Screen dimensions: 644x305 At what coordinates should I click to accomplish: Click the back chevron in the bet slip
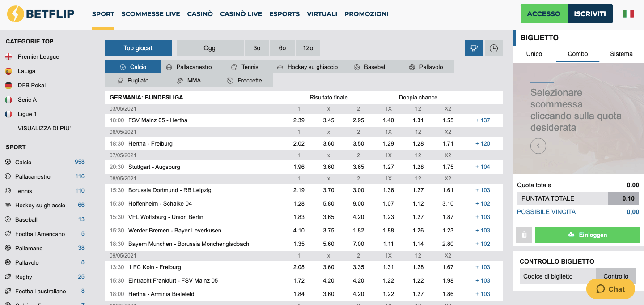[x=538, y=146]
